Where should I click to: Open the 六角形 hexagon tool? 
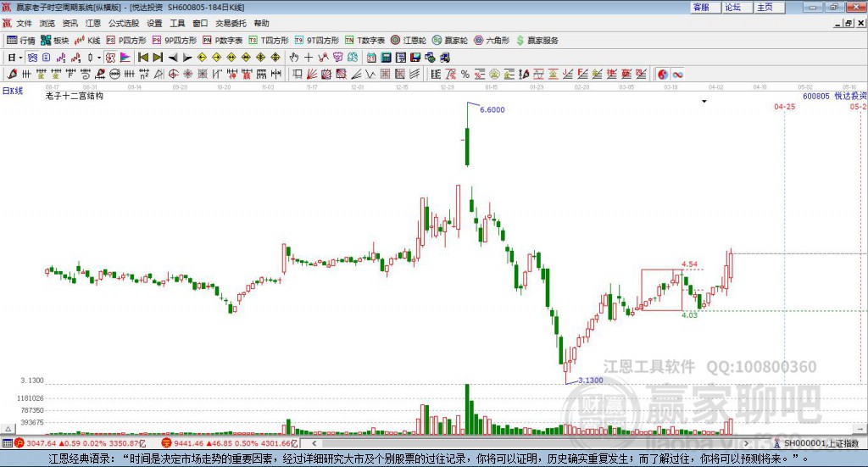coord(492,41)
